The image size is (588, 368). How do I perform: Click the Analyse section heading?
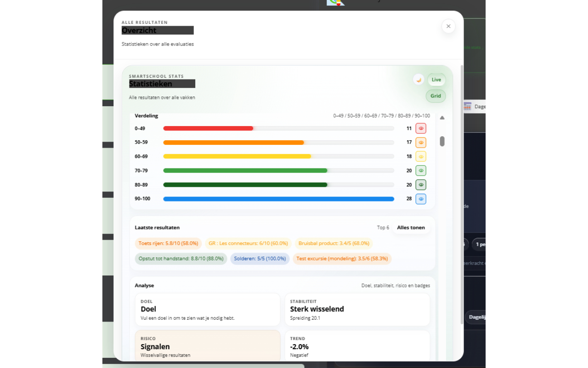[144, 286]
